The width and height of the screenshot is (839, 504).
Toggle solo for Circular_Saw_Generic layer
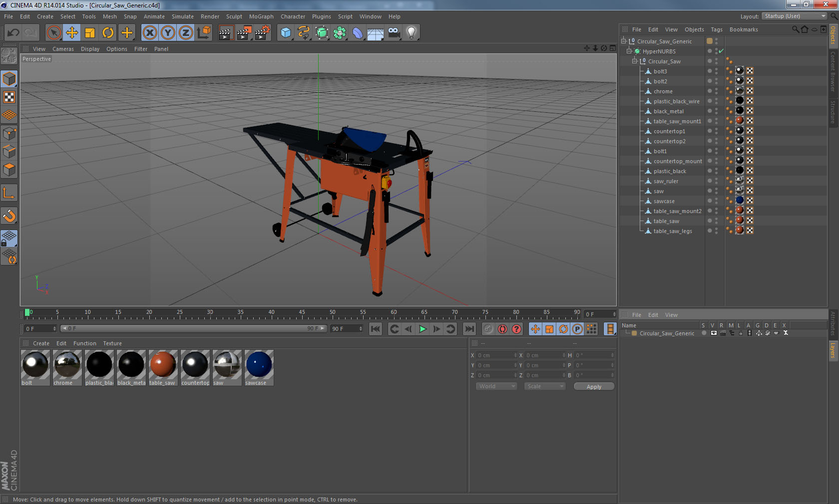(704, 333)
